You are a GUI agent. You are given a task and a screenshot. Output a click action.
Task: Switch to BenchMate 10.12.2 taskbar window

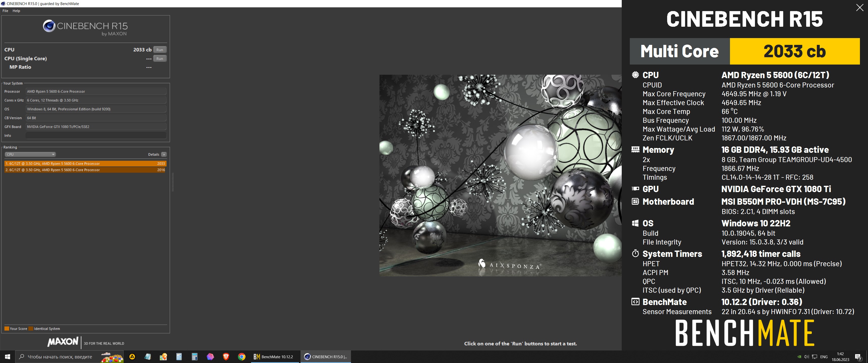(275, 357)
